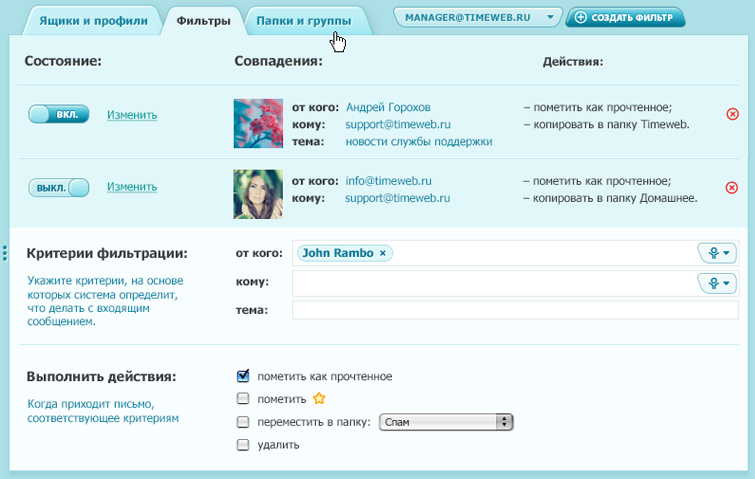This screenshot has width=755, height=479.
Task: Open the Андрей Горохов sender link
Action: coord(388,107)
